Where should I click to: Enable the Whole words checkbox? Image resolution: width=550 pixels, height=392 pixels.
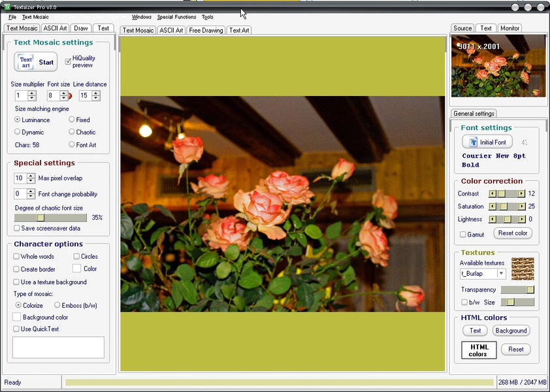coord(16,257)
